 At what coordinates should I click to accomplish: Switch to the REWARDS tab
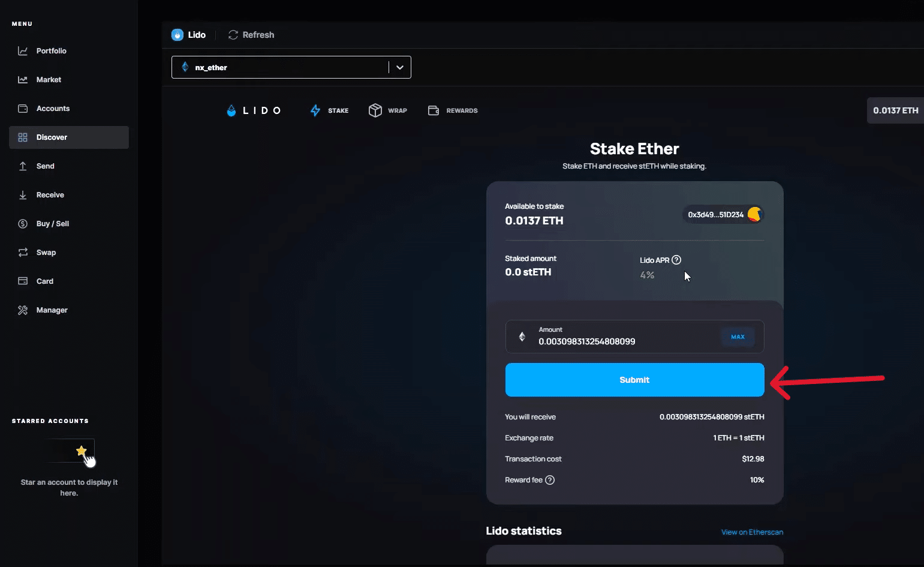coord(453,110)
